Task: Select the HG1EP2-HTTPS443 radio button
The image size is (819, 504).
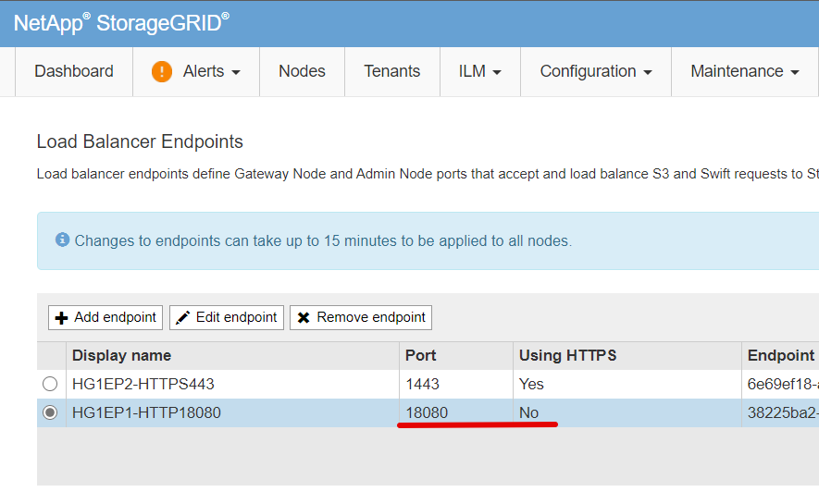Action: (x=50, y=384)
